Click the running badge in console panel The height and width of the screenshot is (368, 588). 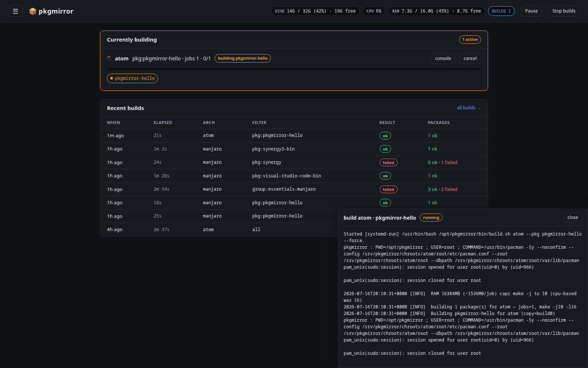point(431,217)
